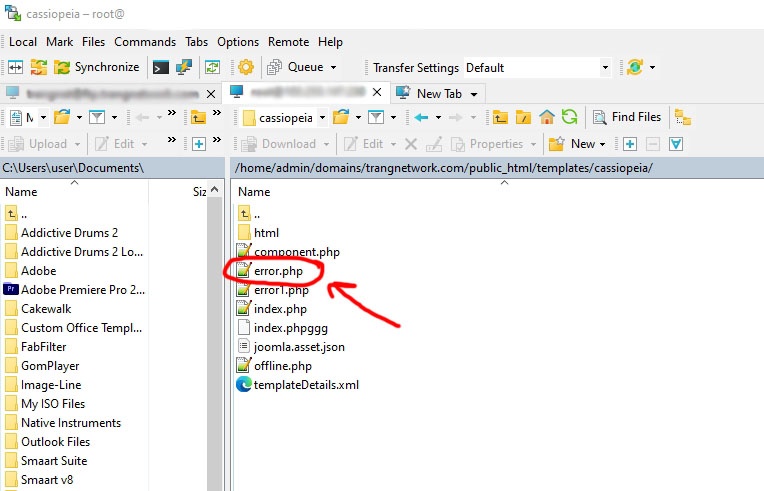
Task: Click the local filter icon
Action: (96, 117)
